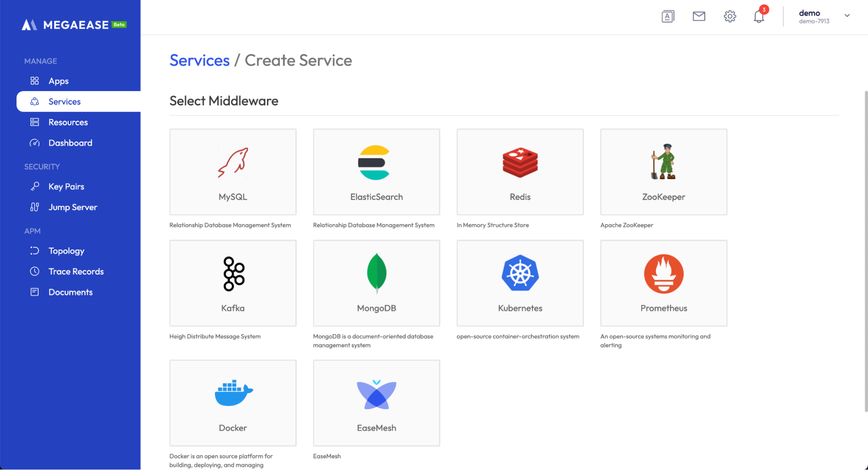Choose the Prometheus card label
The width and height of the screenshot is (868, 470).
coord(663,308)
